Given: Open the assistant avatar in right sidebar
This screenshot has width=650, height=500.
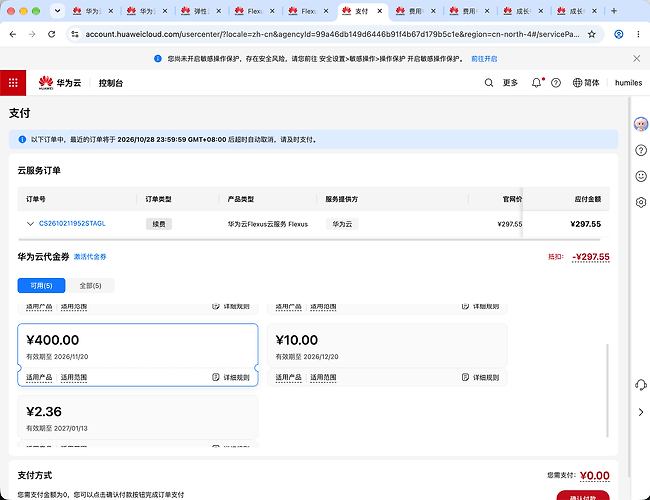Looking at the screenshot, I should click(x=641, y=124).
